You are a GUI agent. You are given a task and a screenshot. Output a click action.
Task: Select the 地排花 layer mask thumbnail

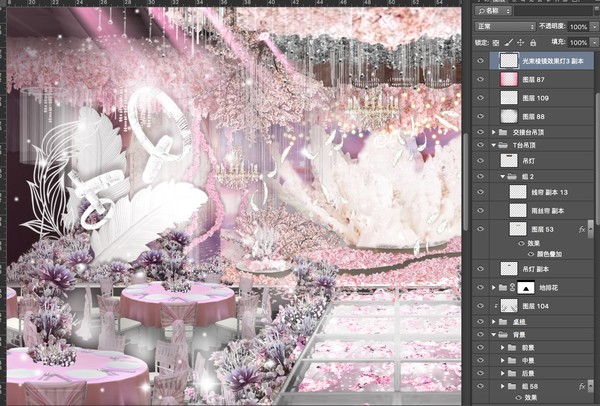pos(526,288)
